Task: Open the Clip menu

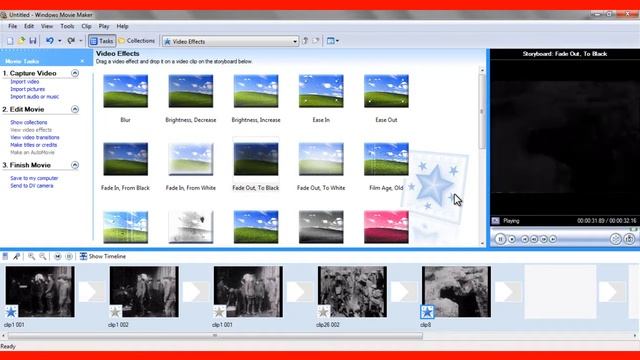Action: pos(86,26)
